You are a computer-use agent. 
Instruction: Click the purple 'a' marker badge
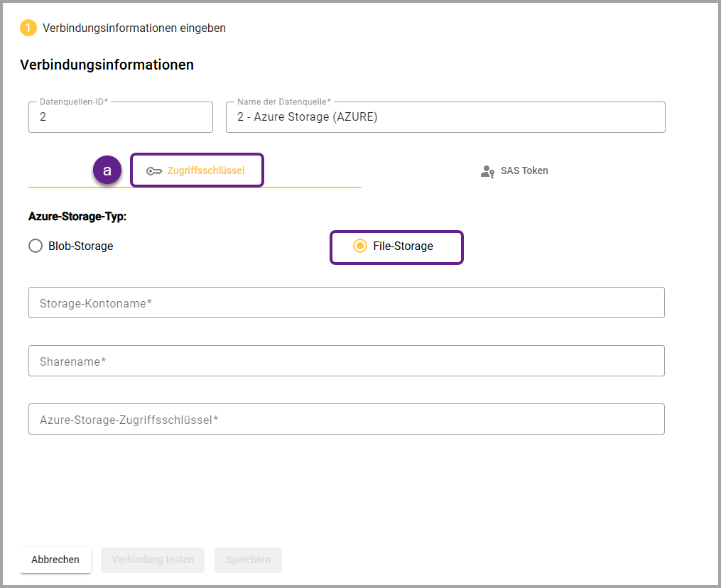107,170
